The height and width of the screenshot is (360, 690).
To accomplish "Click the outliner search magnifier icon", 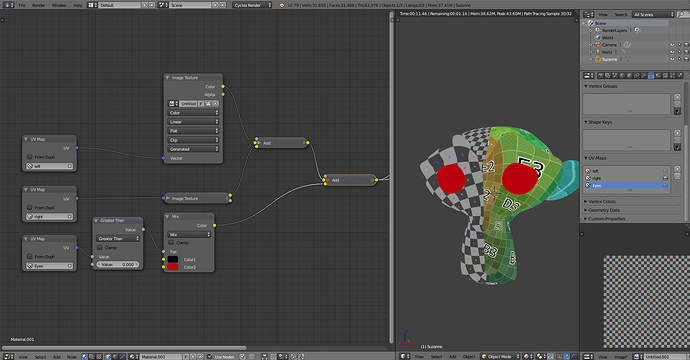I will click(x=681, y=15).
